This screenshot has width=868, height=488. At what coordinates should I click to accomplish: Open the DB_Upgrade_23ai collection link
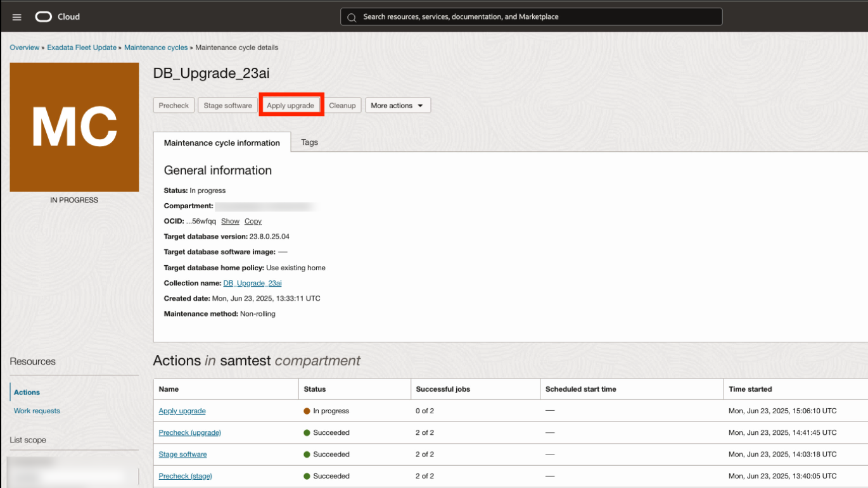(252, 283)
